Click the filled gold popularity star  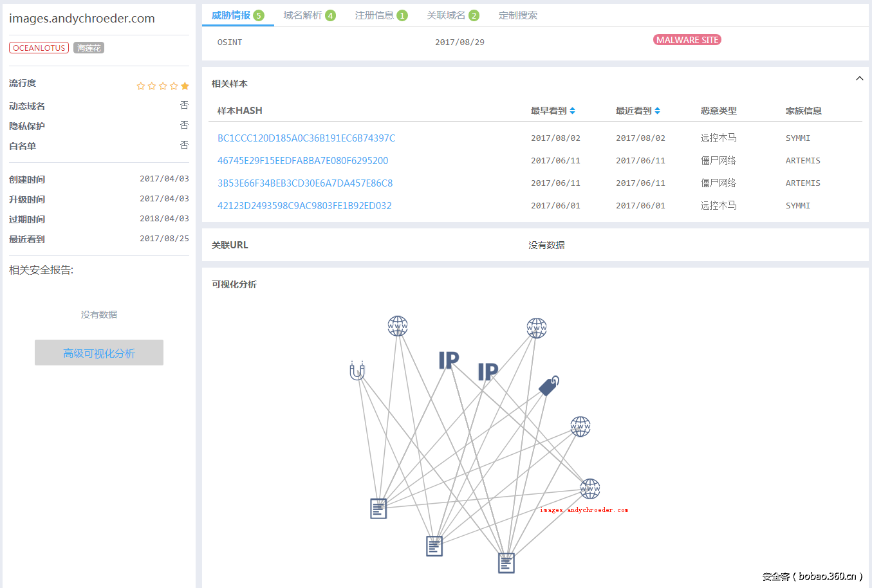point(185,86)
